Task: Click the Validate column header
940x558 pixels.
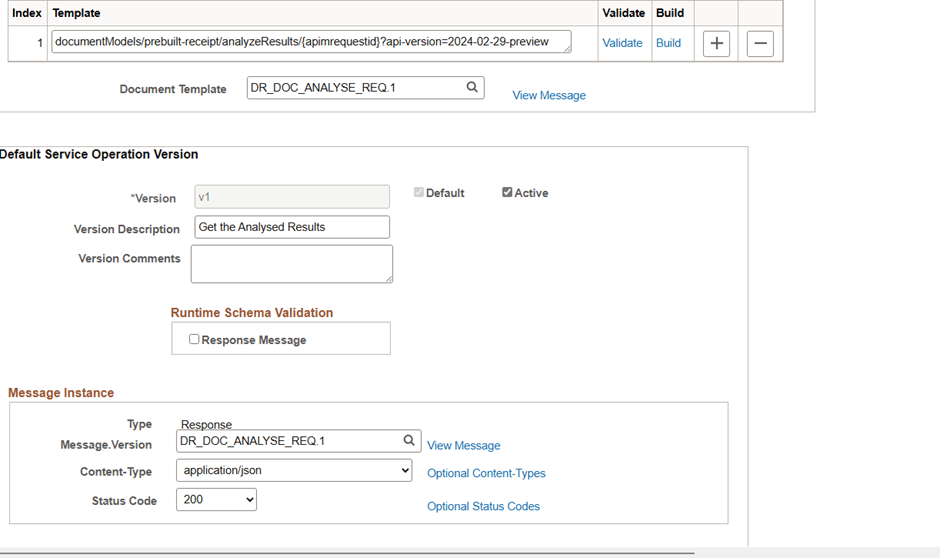Action: [623, 13]
